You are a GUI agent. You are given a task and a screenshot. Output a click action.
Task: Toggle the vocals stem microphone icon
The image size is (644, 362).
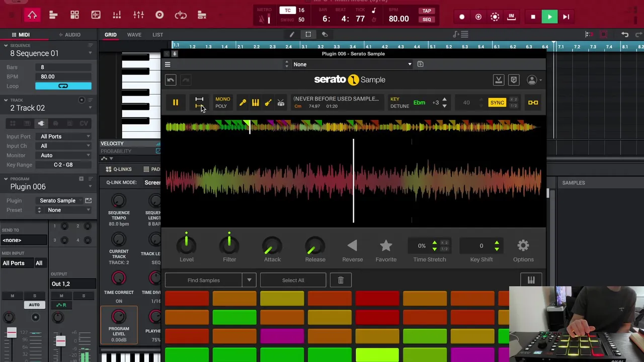pos(243,103)
